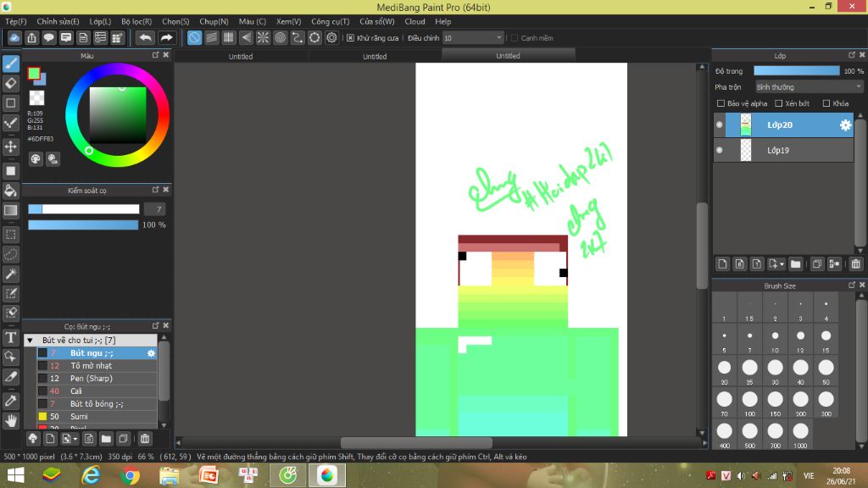Open Windows Start button
The height and width of the screenshot is (488, 868).
click(15, 475)
